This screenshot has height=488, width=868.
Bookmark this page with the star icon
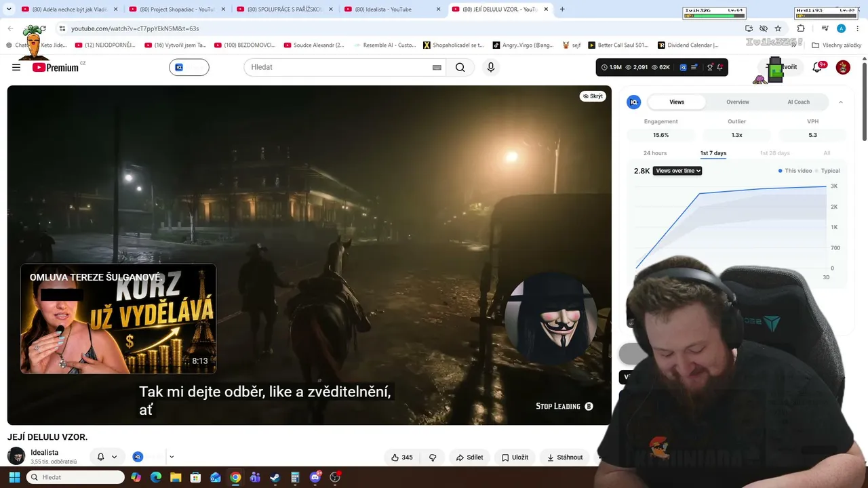click(778, 28)
